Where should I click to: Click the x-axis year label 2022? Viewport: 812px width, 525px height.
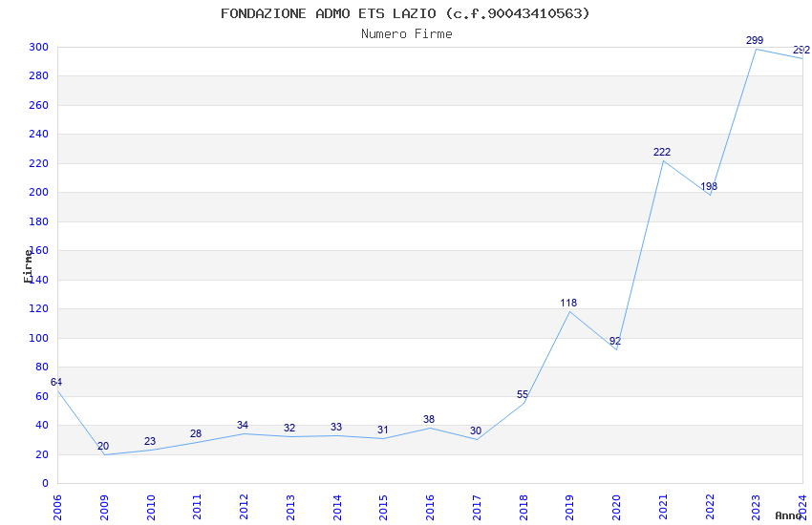point(710,507)
